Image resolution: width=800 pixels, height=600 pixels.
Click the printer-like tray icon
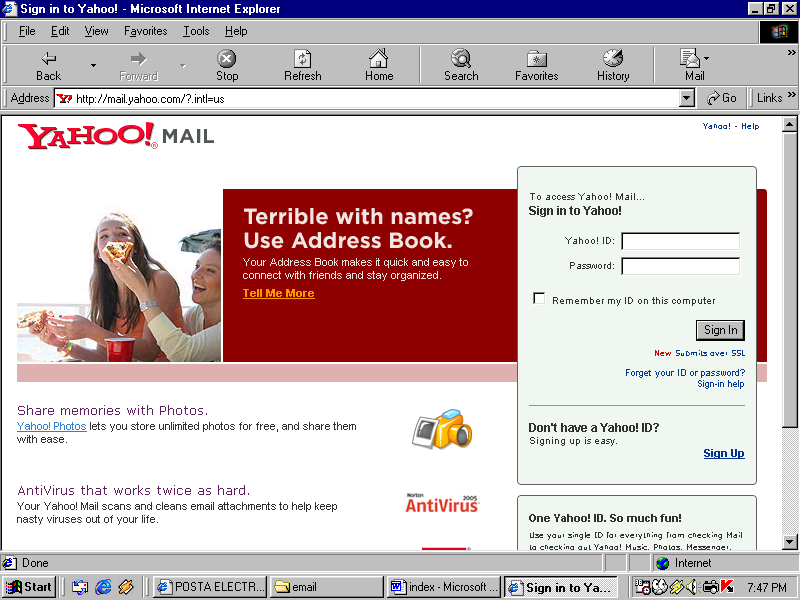point(710,587)
